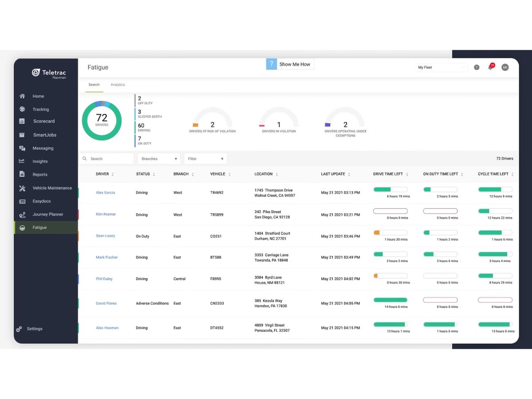This screenshot has height=399, width=532.
Task: Sort by the Driver column
Action: coord(105,174)
